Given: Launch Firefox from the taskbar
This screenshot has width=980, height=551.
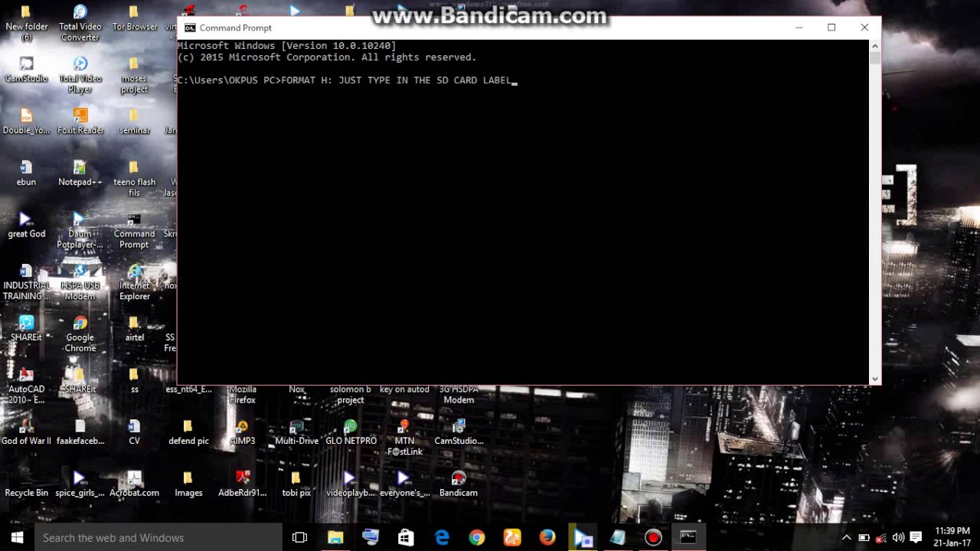Looking at the screenshot, I should [x=547, y=537].
